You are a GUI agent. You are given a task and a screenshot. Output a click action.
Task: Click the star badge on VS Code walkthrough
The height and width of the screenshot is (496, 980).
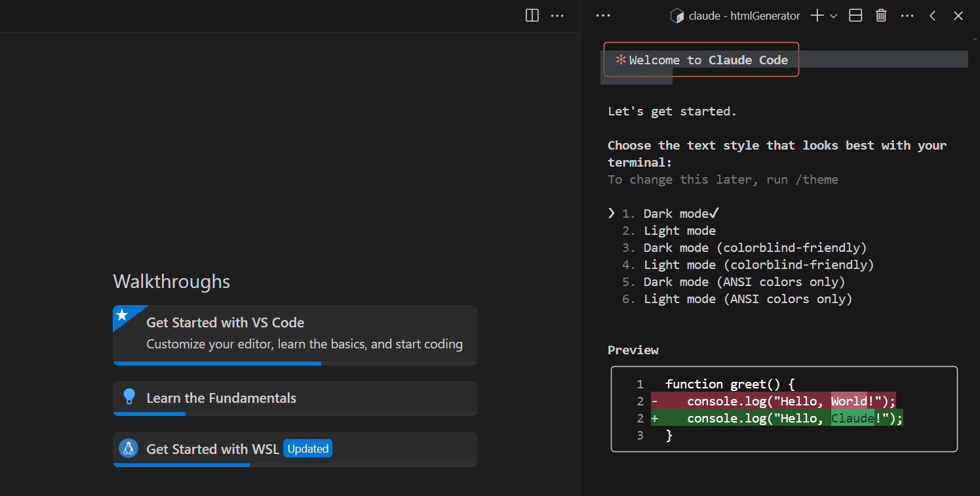click(x=123, y=315)
